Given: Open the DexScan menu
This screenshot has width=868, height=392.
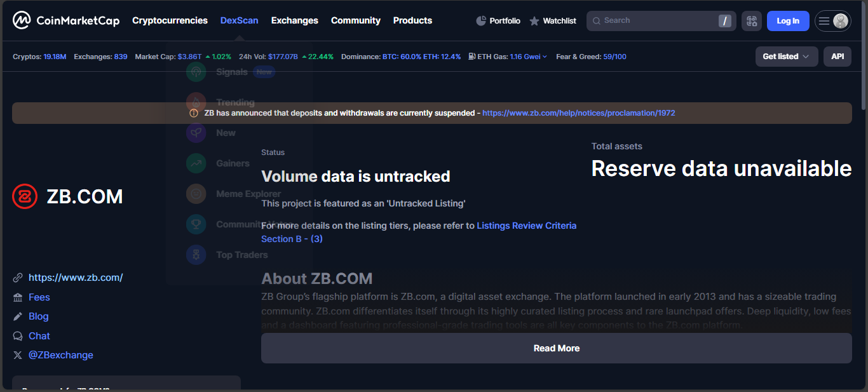Looking at the screenshot, I should (x=240, y=20).
